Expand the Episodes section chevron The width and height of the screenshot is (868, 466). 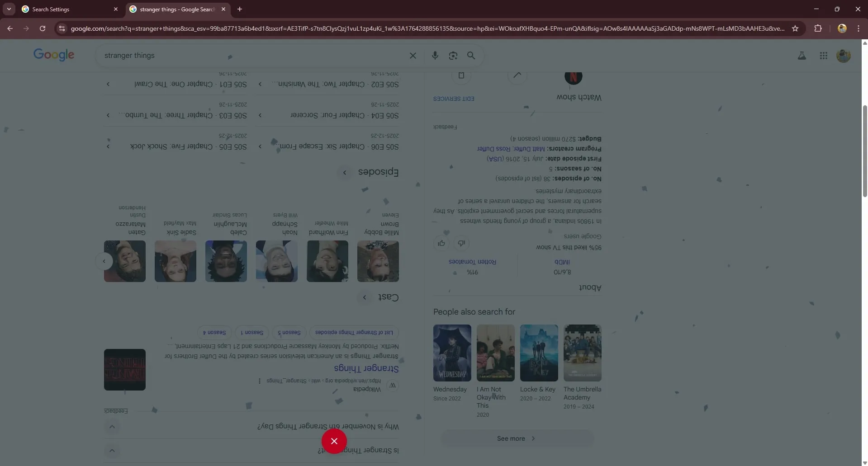(x=345, y=172)
